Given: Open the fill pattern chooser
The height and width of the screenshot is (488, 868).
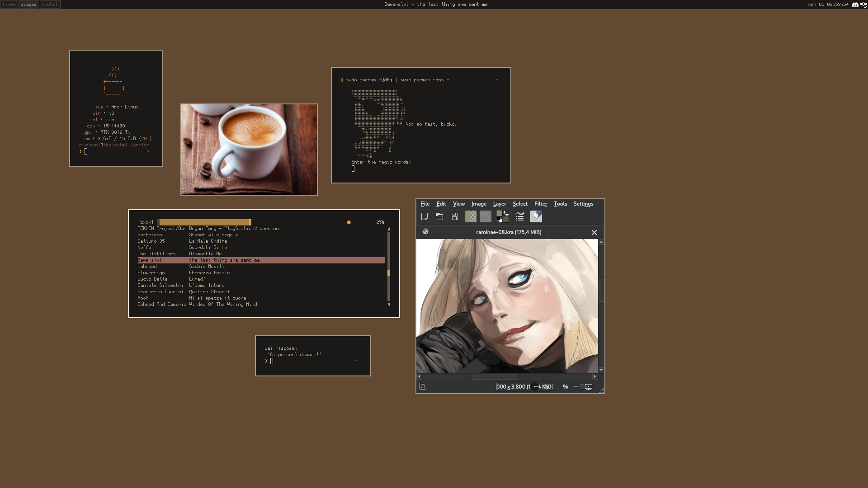Looking at the screenshot, I should click(x=486, y=217).
